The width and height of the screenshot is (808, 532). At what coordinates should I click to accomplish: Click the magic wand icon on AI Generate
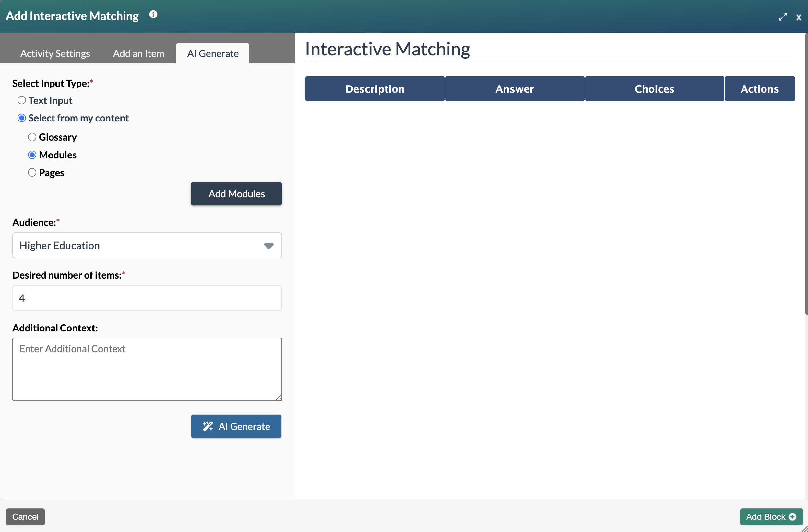coord(208,426)
